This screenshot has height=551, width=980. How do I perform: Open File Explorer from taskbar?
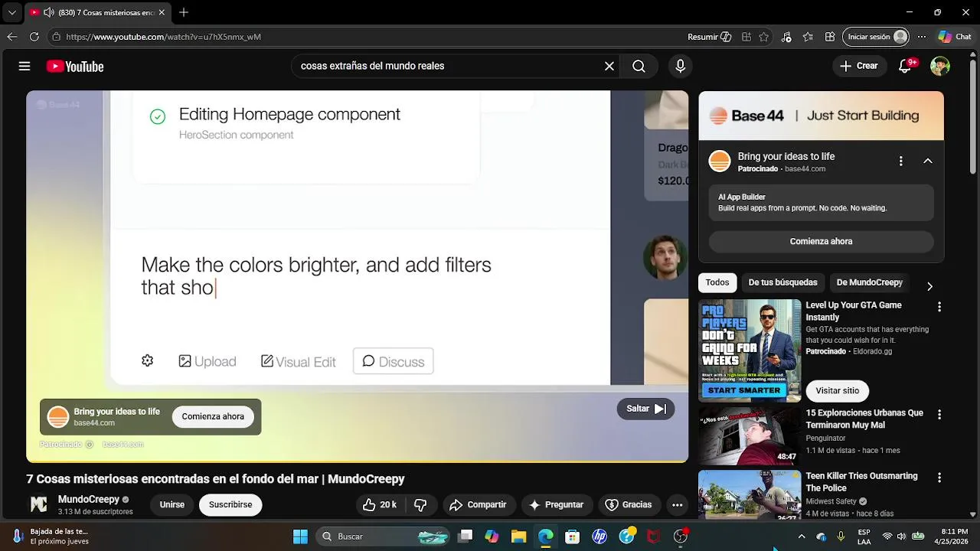[518, 536]
